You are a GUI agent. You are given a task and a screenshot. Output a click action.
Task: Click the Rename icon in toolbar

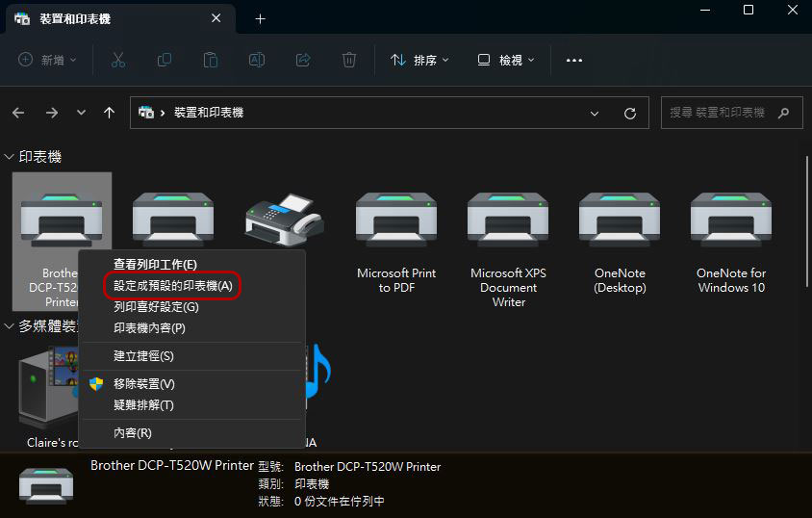(257, 60)
